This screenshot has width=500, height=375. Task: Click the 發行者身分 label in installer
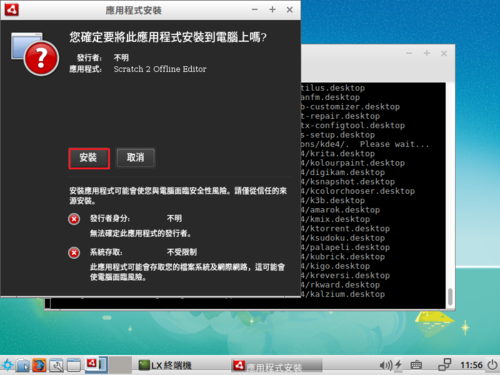tap(110, 218)
